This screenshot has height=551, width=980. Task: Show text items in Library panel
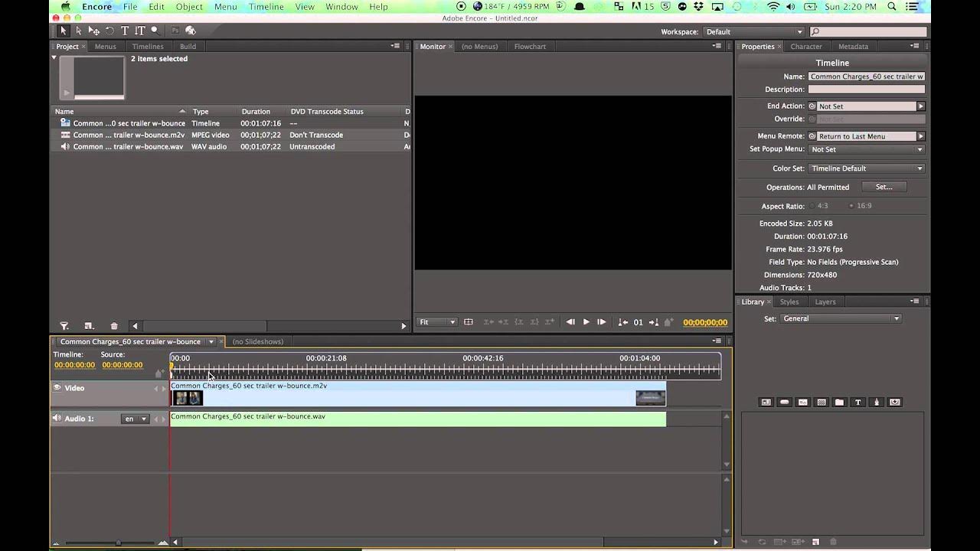(857, 402)
